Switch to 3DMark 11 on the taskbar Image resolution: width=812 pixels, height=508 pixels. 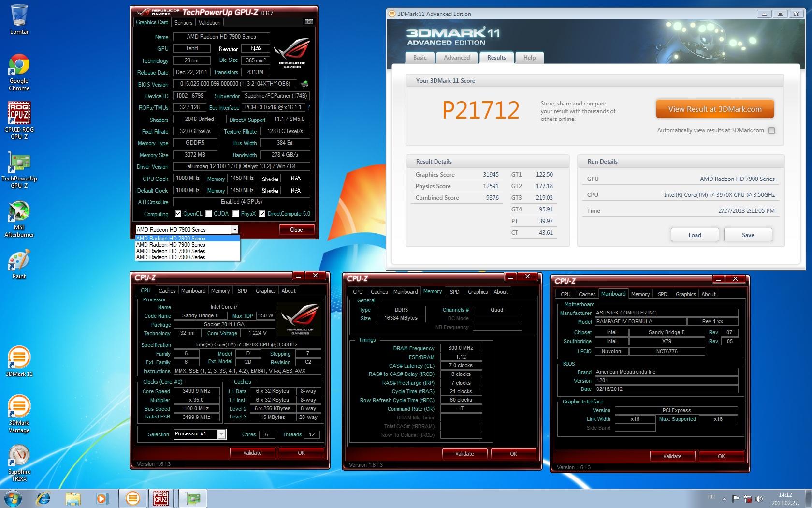(132, 498)
